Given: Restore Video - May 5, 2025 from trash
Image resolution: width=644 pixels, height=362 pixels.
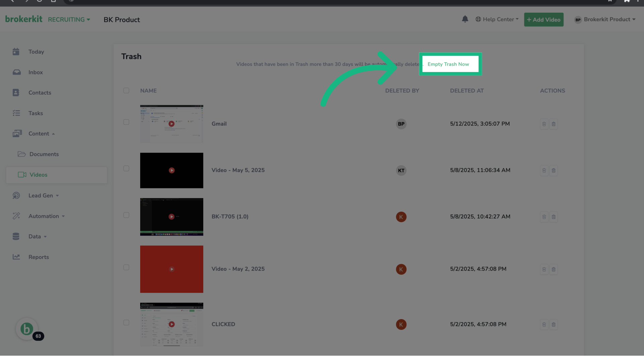Looking at the screenshot, I should coord(544,171).
